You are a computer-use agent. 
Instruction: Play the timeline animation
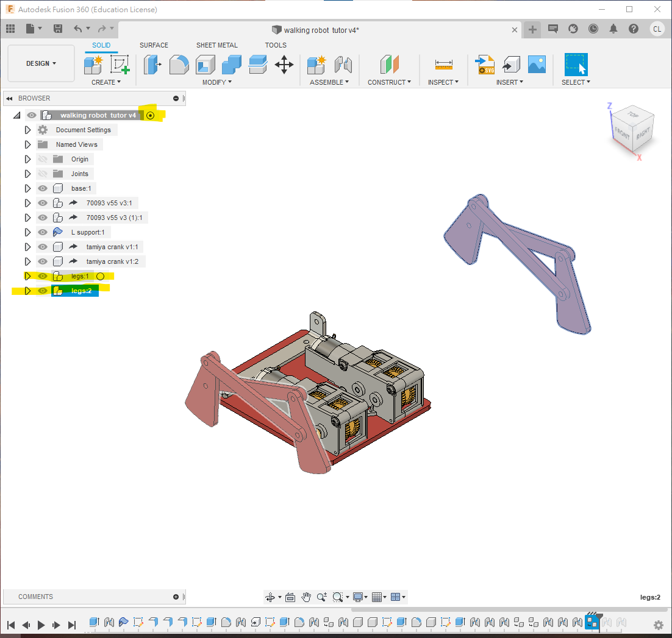pyautogui.click(x=41, y=625)
